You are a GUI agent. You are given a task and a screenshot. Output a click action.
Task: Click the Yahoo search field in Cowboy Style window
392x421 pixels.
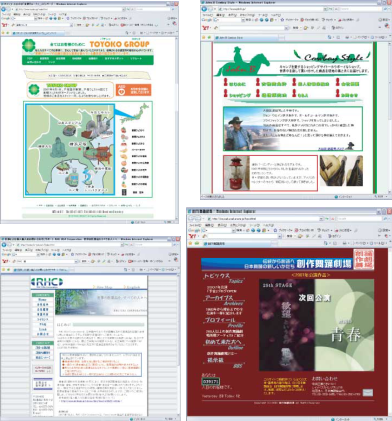[252, 28]
